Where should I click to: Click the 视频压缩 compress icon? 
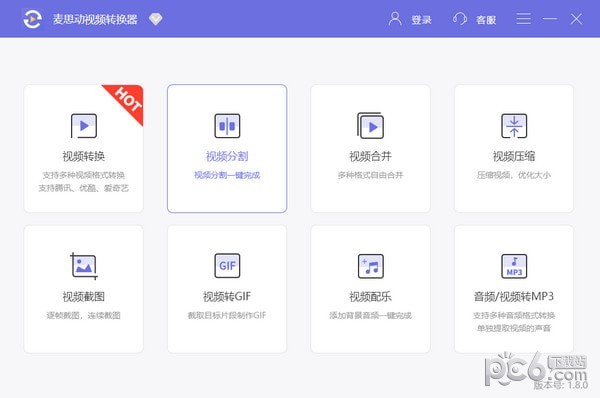(514, 126)
